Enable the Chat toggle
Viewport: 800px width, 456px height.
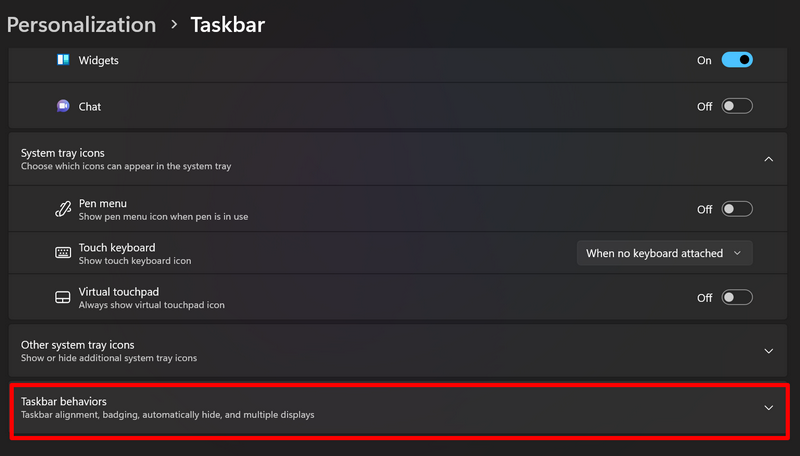[x=737, y=106]
